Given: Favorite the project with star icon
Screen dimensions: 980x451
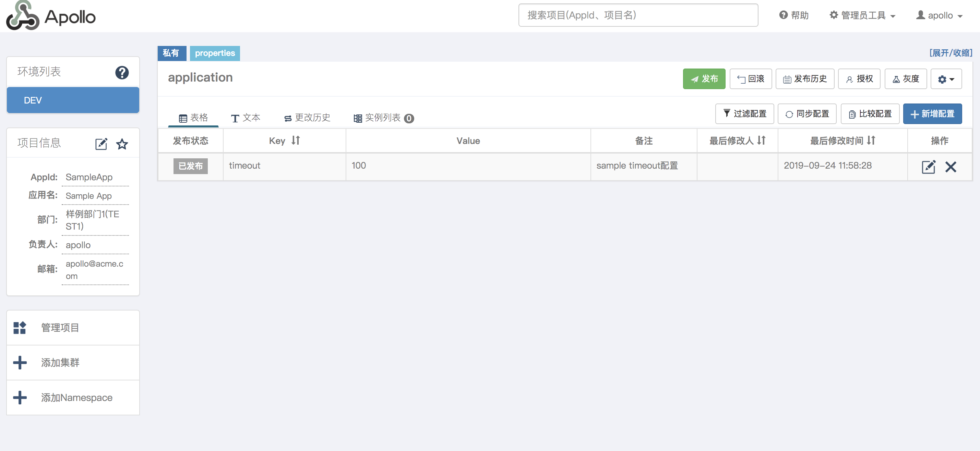Looking at the screenshot, I should [122, 144].
